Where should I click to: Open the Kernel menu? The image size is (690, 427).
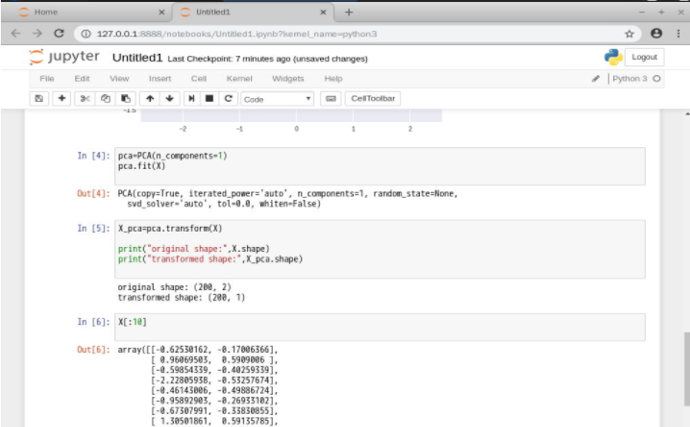(239, 79)
